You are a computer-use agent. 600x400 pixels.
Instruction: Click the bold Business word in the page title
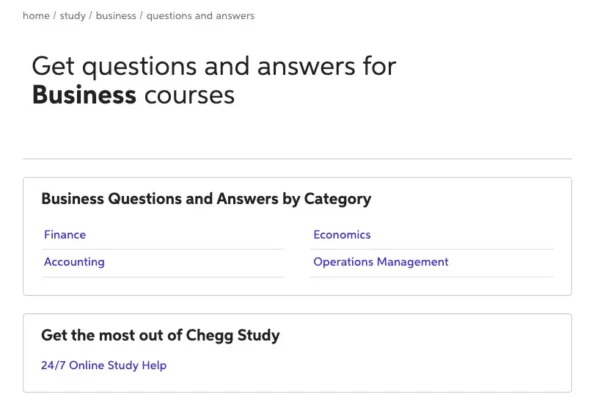click(x=84, y=95)
